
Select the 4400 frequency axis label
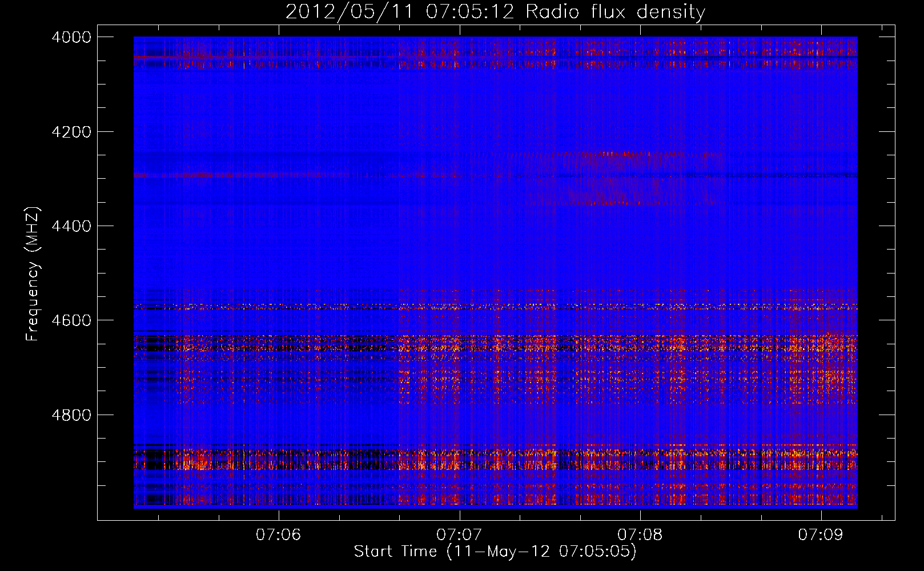(x=71, y=226)
